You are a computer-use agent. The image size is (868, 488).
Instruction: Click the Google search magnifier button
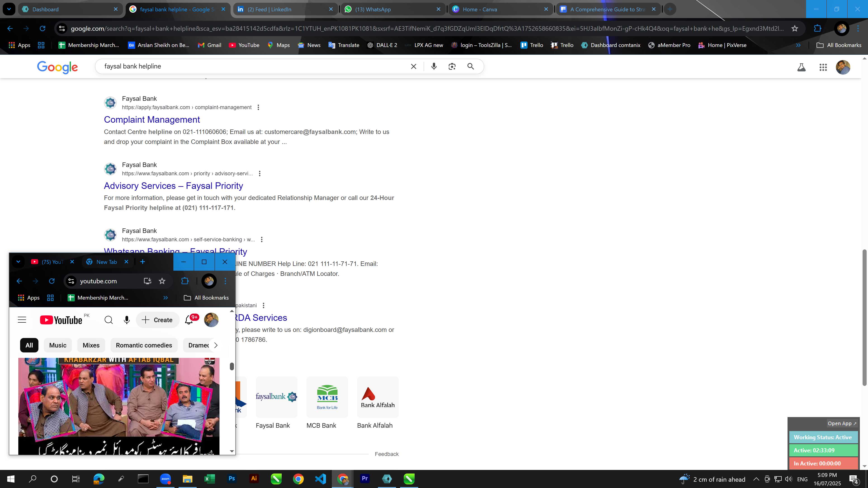click(x=471, y=66)
